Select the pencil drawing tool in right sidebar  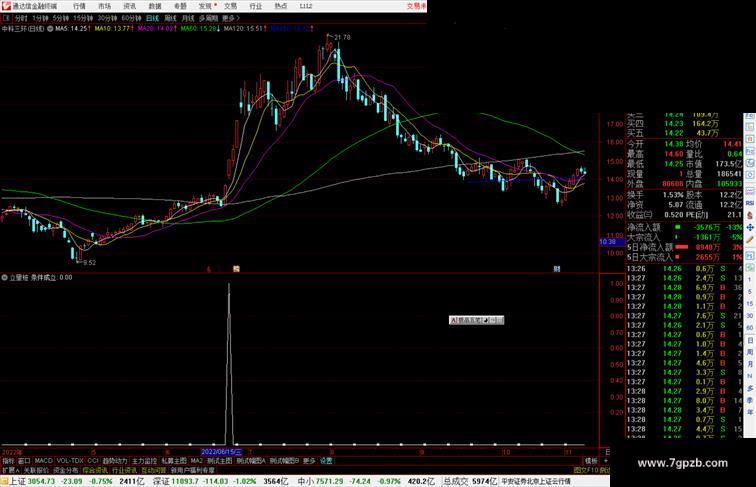pyautogui.click(x=750, y=239)
